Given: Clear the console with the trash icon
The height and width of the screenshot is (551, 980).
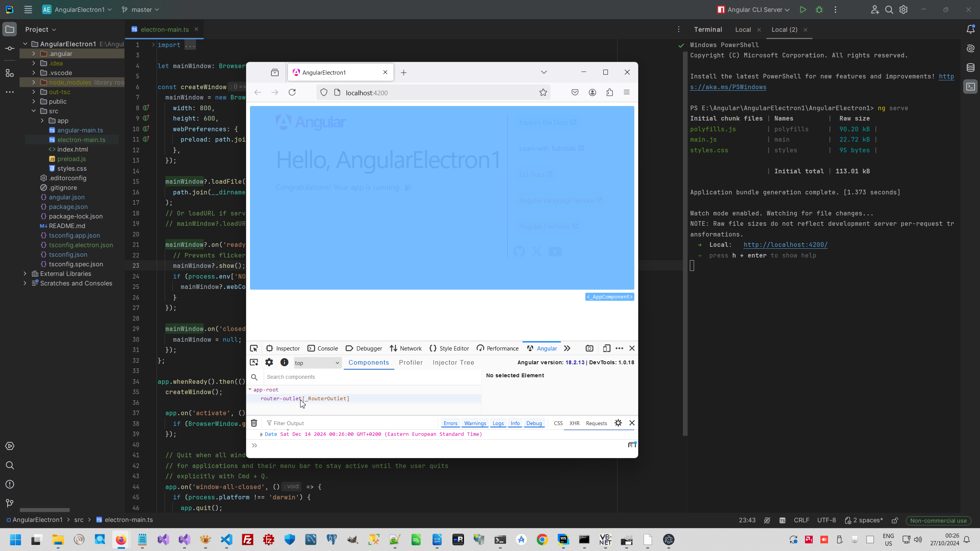Looking at the screenshot, I should pos(254,423).
